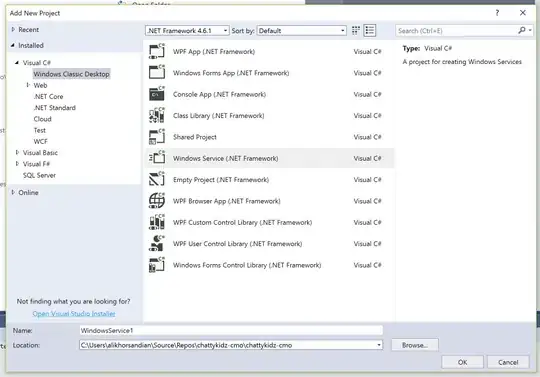Select the Windows Forms App icon
Image resolution: width=540 pixels, height=377 pixels.
[157, 73]
